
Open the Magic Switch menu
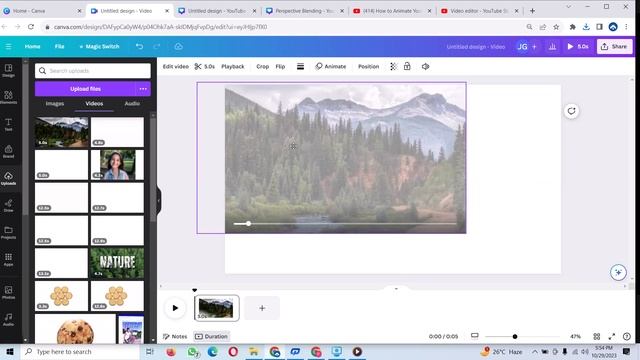[x=99, y=47]
